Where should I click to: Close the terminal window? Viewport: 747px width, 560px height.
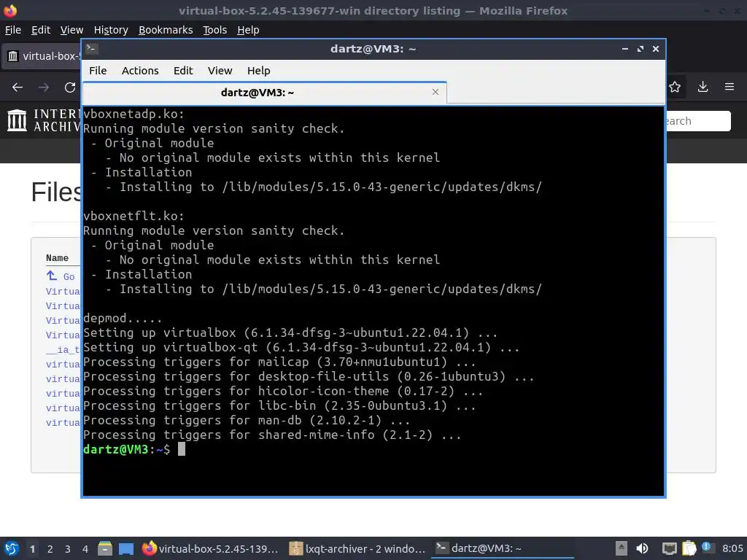point(656,49)
